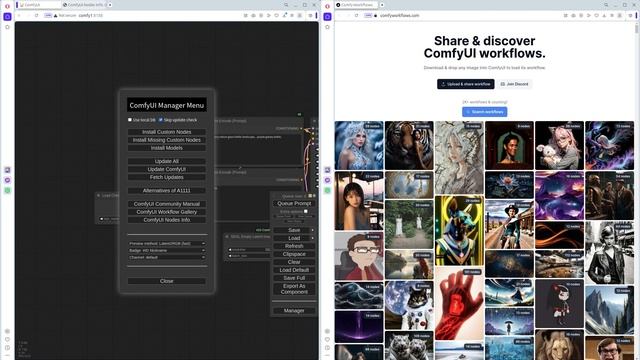Reload the comfy1 page in left window
The image size is (640, 360).
tap(36, 16)
